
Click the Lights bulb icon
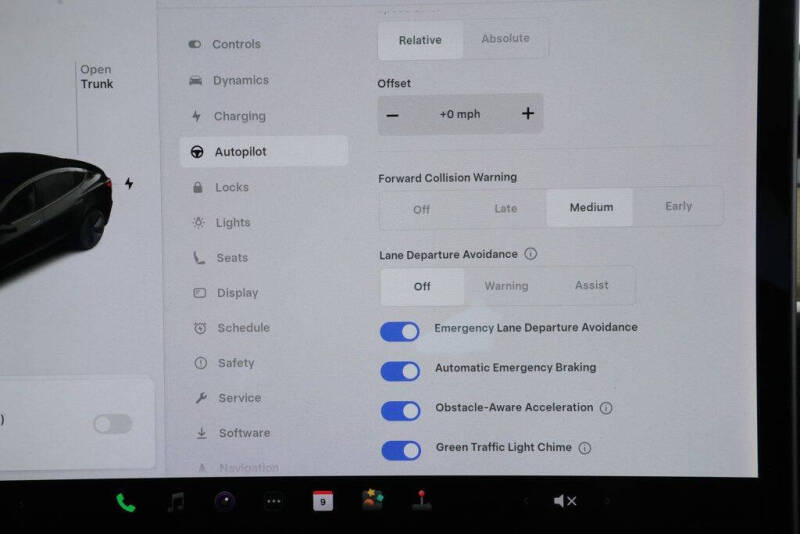(198, 222)
